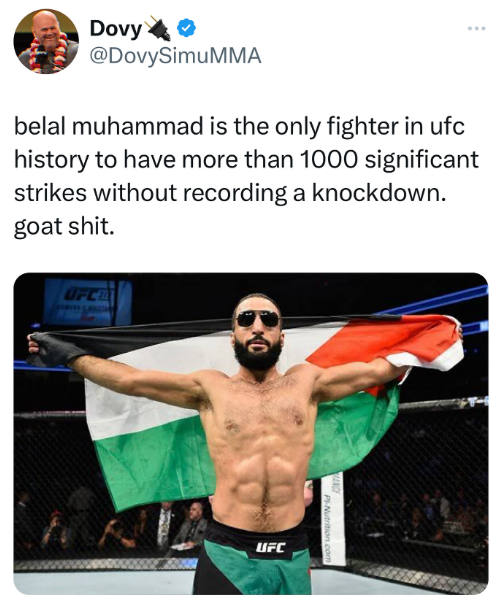Click the fighter's dark sunglasses in photo
Viewport: 497px width, 598px height.
pyautogui.click(x=257, y=319)
